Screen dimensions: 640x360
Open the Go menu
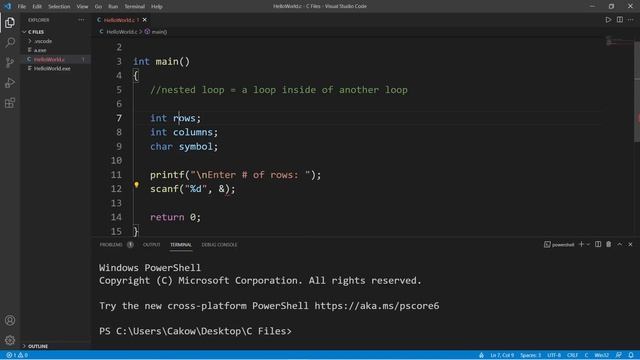tap(98, 6)
